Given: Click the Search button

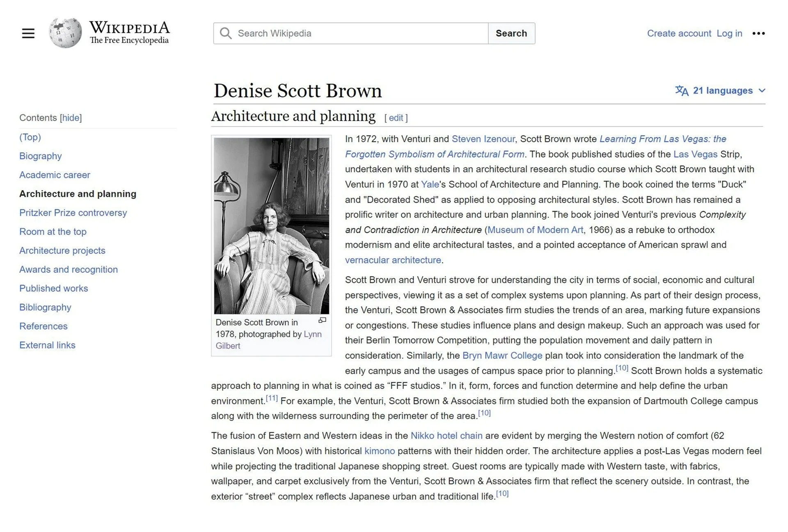Looking at the screenshot, I should click(511, 33).
